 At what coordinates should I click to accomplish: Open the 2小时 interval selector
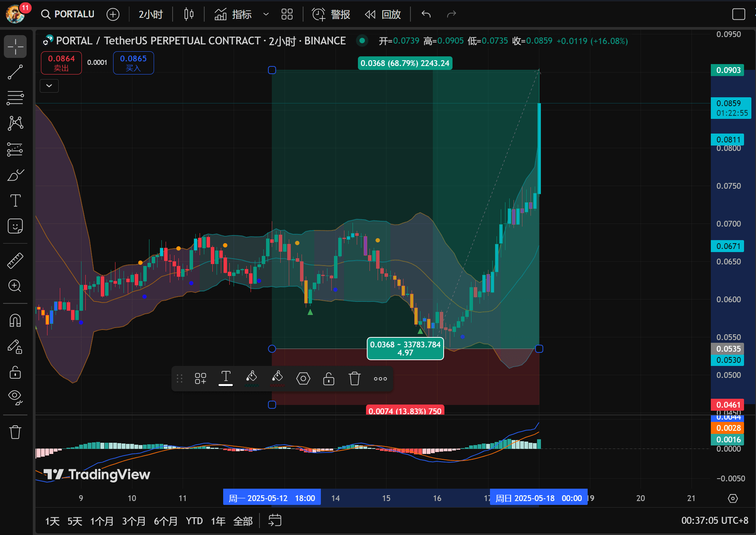click(151, 14)
